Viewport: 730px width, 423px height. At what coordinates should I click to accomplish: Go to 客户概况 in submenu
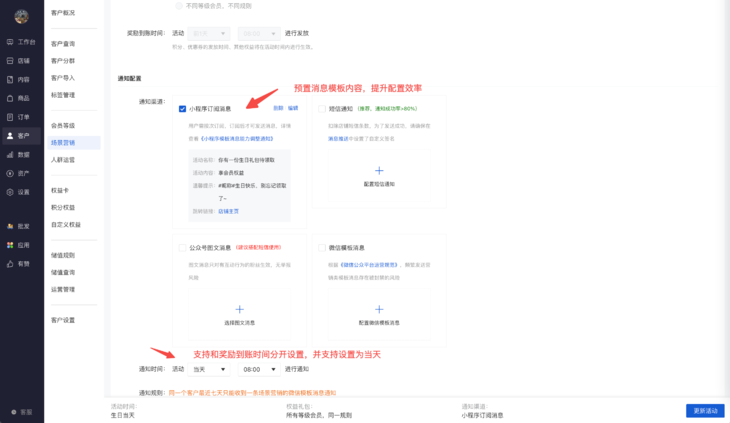[63, 13]
